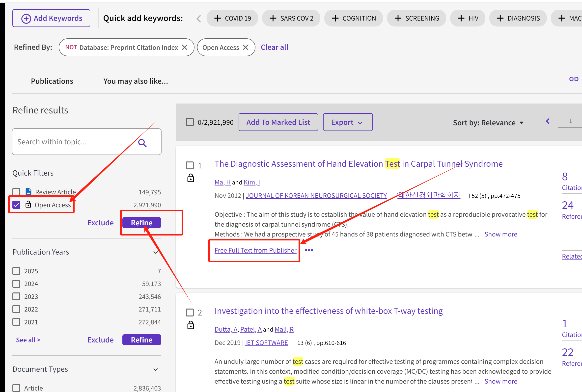Open Sort by Relevance dropdown
This screenshot has width=582, height=392.
(x=488, y=123)
